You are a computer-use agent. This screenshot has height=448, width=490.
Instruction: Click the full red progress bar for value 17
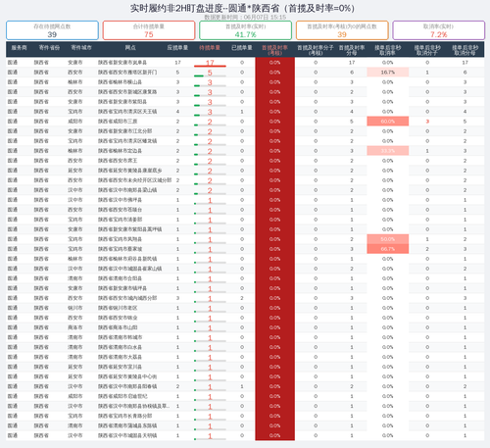[x=210, y=66]
